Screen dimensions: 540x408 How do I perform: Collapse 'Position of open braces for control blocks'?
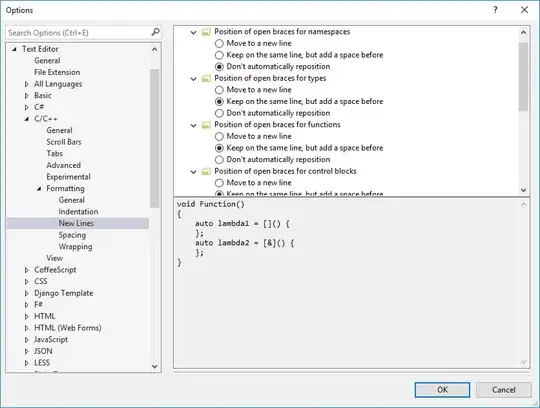pyautogui.click(x=194, y=172)
